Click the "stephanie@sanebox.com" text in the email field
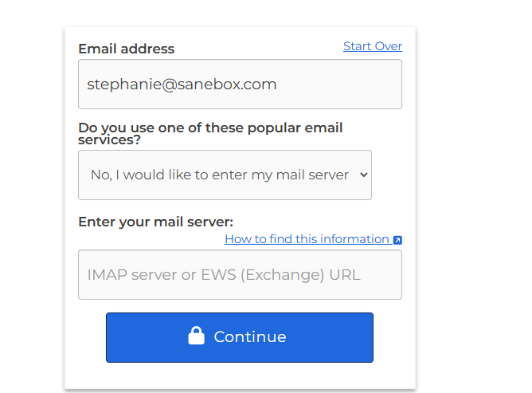This screenshot has width=532, height=393. [182, 84]
